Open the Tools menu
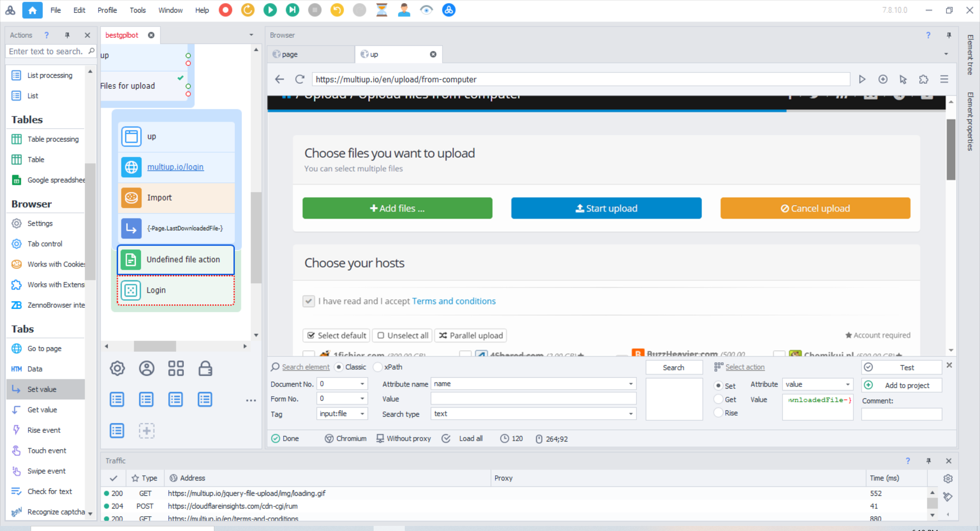980x531 pixels. tap(138, 10)
